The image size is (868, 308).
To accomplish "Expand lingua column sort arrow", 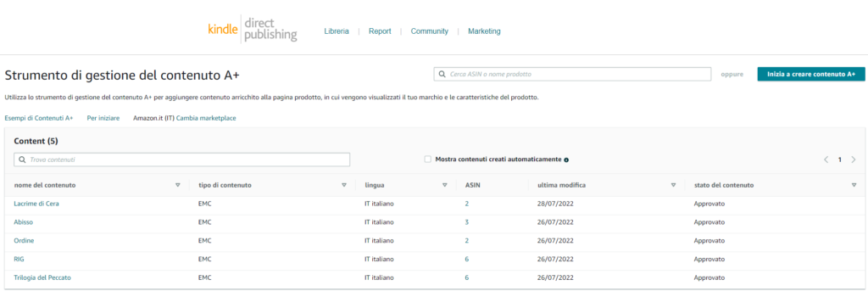I will (x=444, y=185).
